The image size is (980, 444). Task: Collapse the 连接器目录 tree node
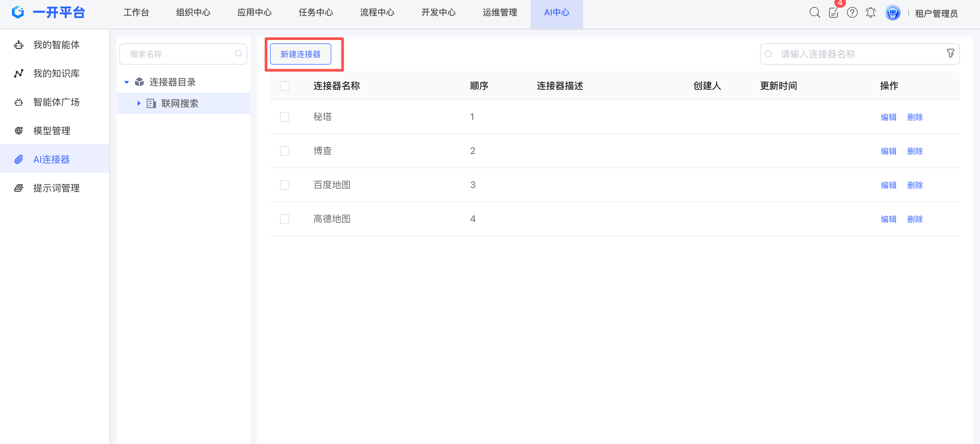tap(127, 82)
